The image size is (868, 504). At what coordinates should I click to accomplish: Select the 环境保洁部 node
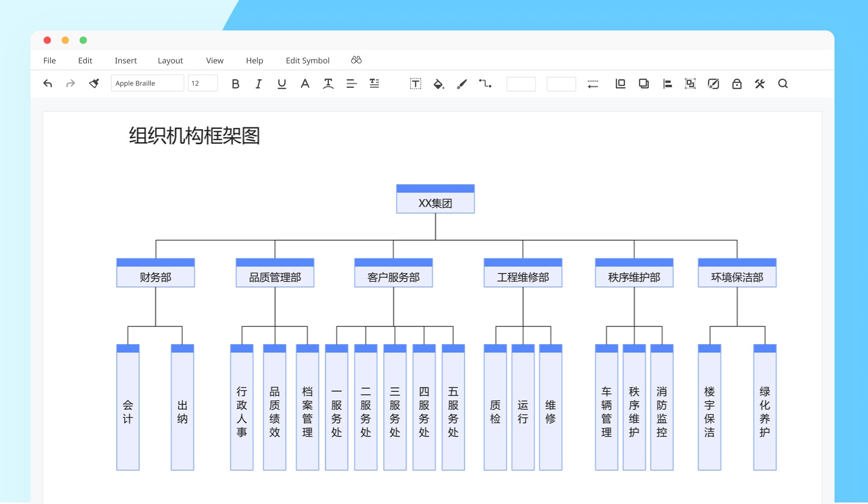coord(737,273)
